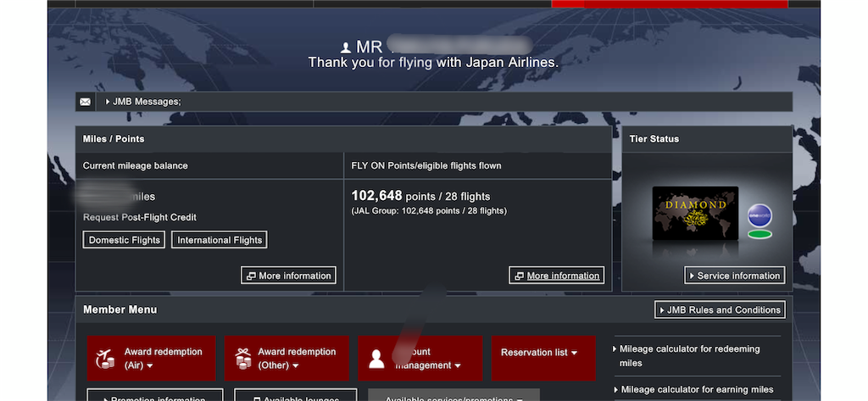Click the Member Menu heading

click(120, 309)
